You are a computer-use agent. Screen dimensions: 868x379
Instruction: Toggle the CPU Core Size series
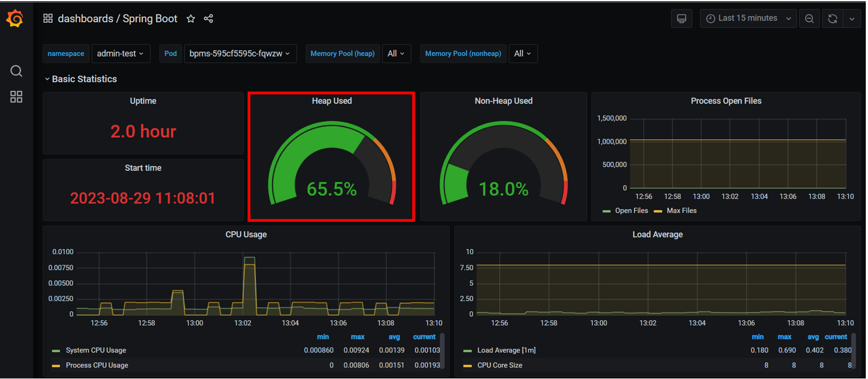pos(500,366)
